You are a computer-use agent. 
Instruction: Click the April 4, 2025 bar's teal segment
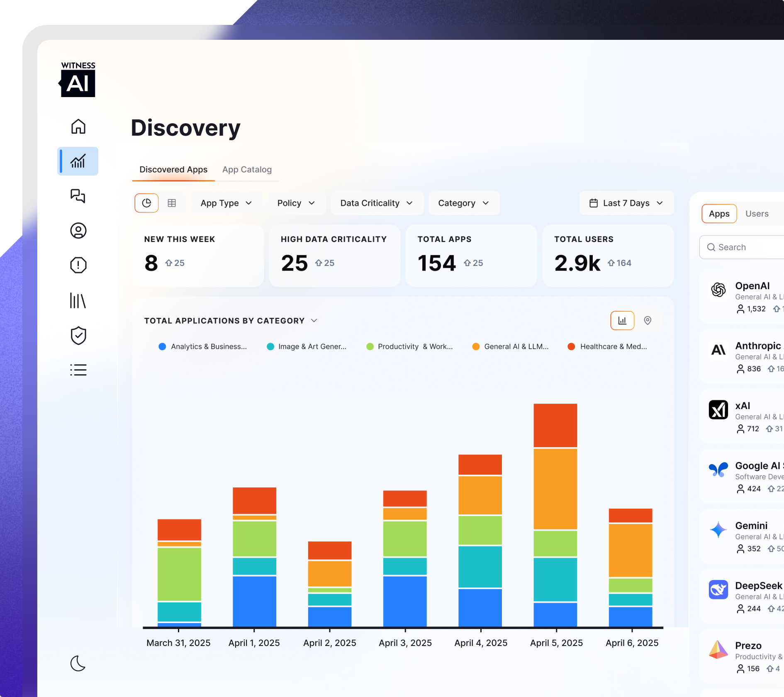point(480,567)
